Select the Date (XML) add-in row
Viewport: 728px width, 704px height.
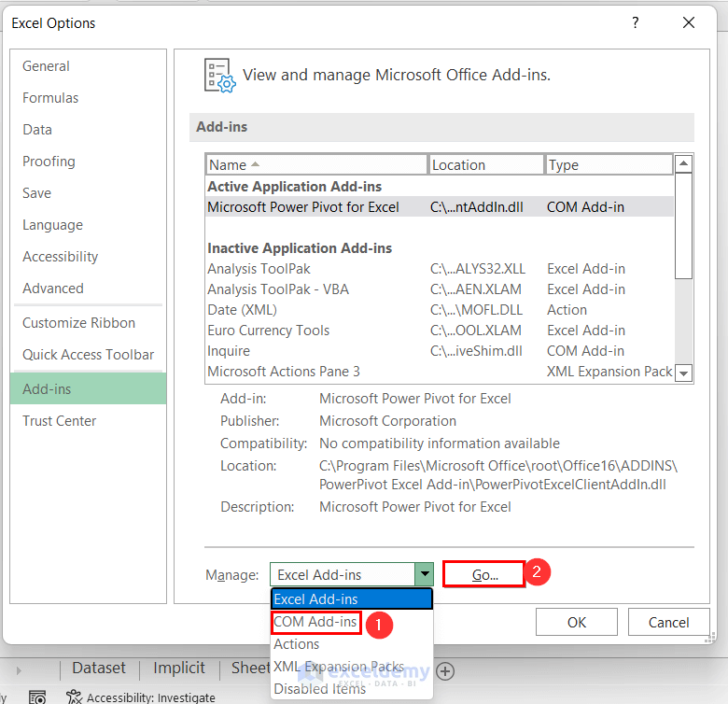point(440,310)
